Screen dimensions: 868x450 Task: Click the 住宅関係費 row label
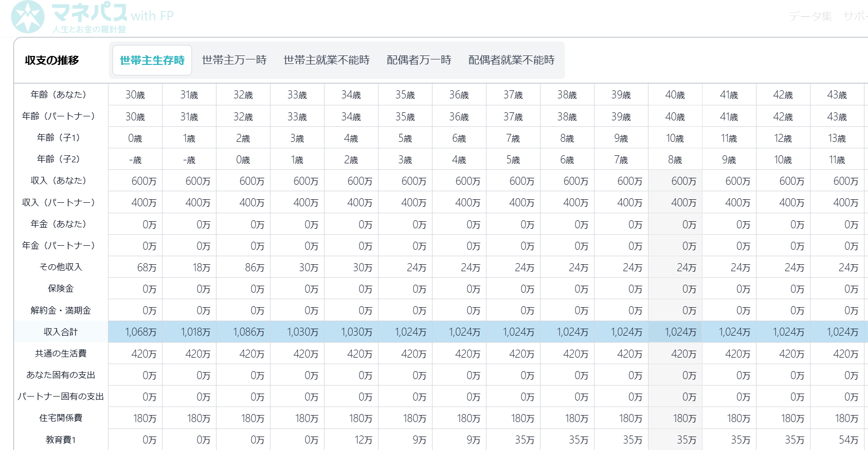click(60, 418)
